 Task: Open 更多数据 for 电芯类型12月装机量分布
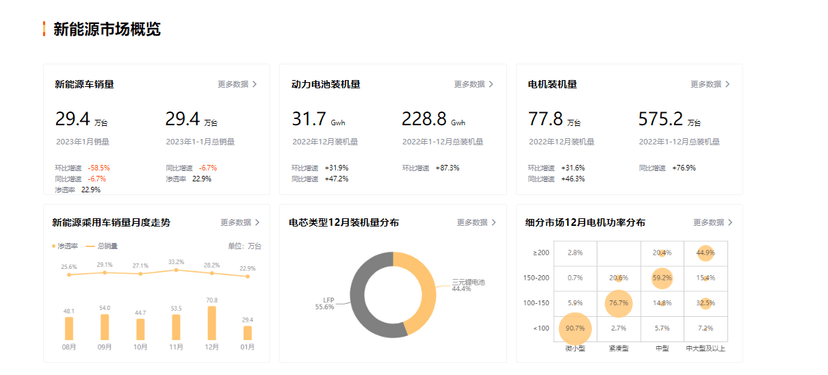[476, 222]
